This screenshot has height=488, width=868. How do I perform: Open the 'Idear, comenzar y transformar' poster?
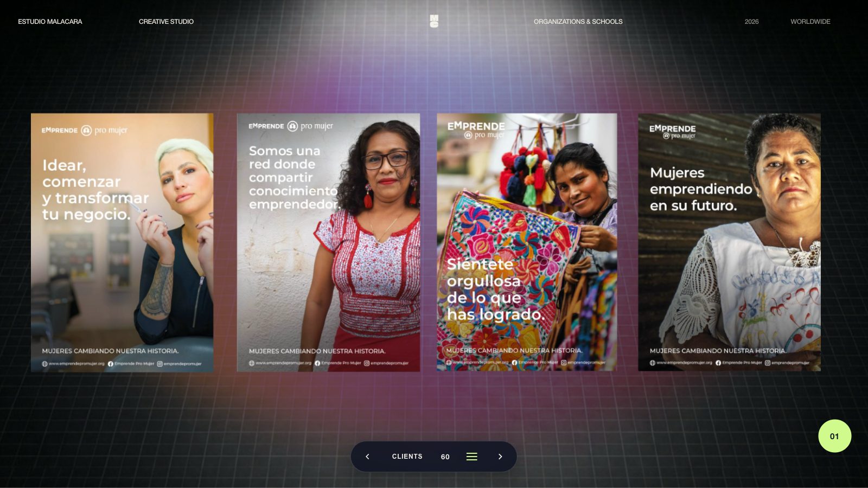(x=122, y=242)
